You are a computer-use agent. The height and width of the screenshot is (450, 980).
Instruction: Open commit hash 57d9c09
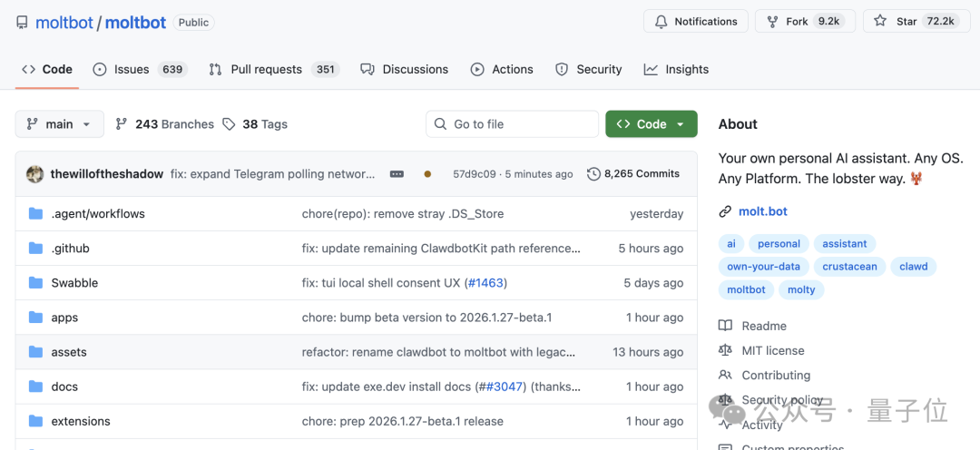(475, 174)
